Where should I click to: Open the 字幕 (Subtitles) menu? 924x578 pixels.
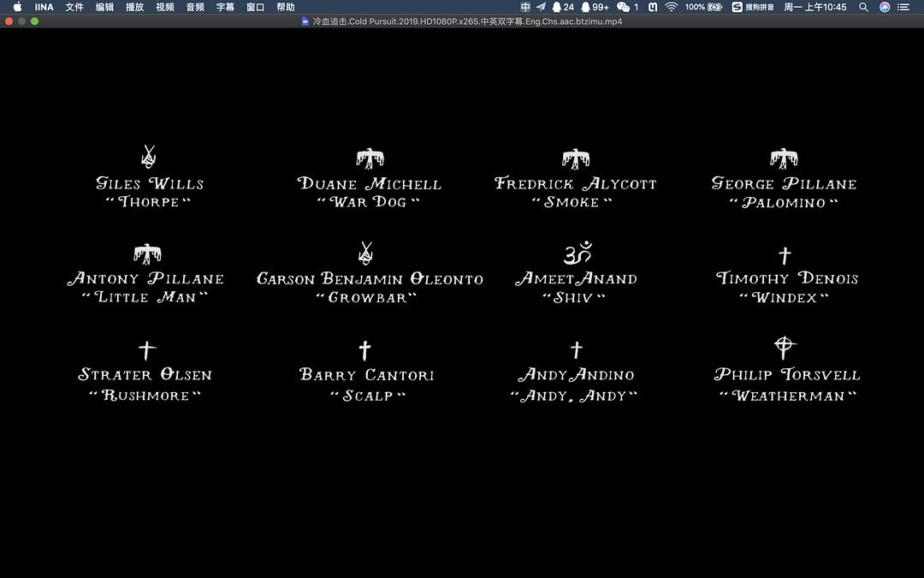pyautogui.click(x=225, y=7)
